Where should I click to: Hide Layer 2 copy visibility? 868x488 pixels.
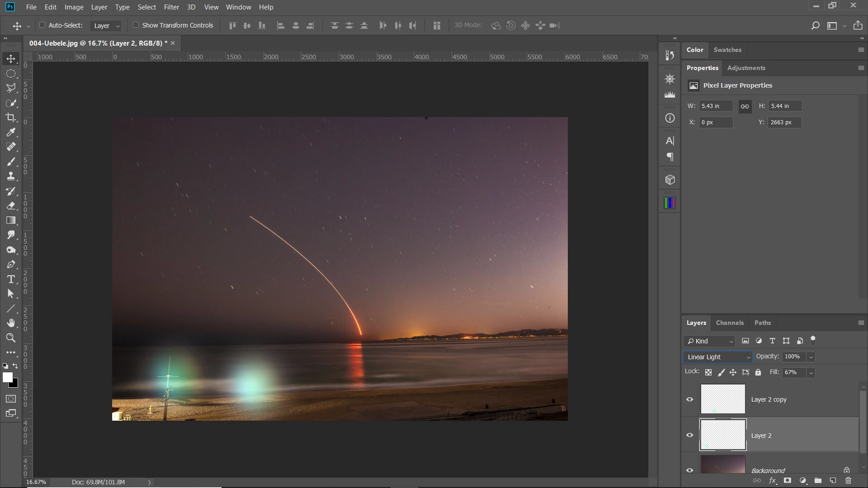[x=689, y=399]
